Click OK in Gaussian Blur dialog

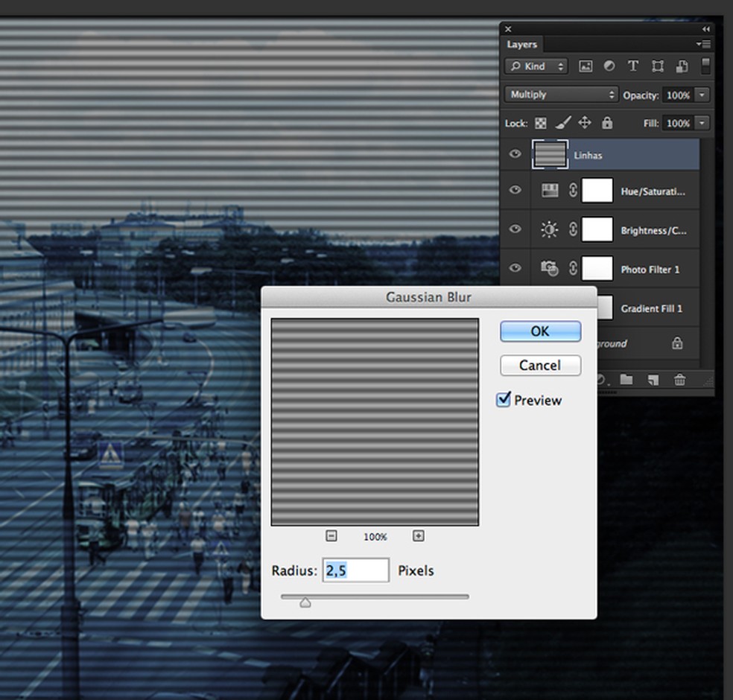tap(540, 331)
